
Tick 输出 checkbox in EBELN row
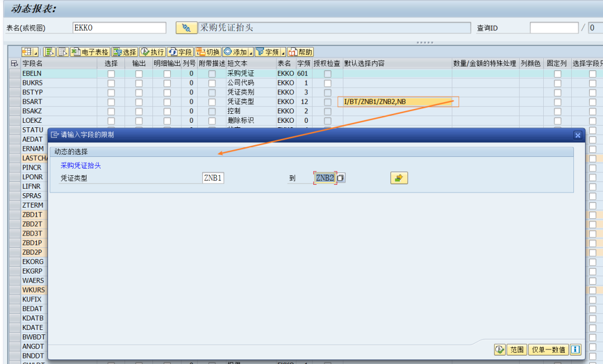coord(139,74)
